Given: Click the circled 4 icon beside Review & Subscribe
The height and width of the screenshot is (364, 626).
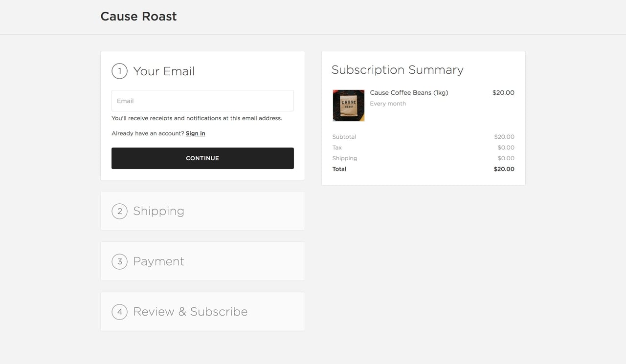Looking at the screenshot, I should tap(119, 311).
